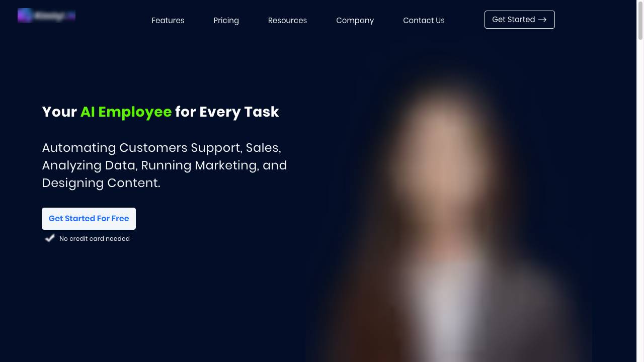Viewport: 644px width, 362px height.
Task: Click the page's vertical scrollbar thumb
Action: (640, 20)
